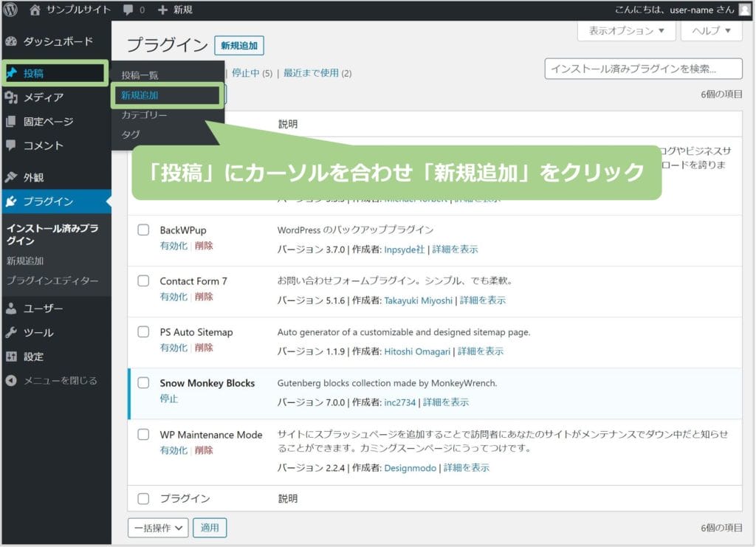Delete Contact Form 7 via 削除
Image resolution: width=756 pixels, height=547 pixels.
(x=204, y=297)
